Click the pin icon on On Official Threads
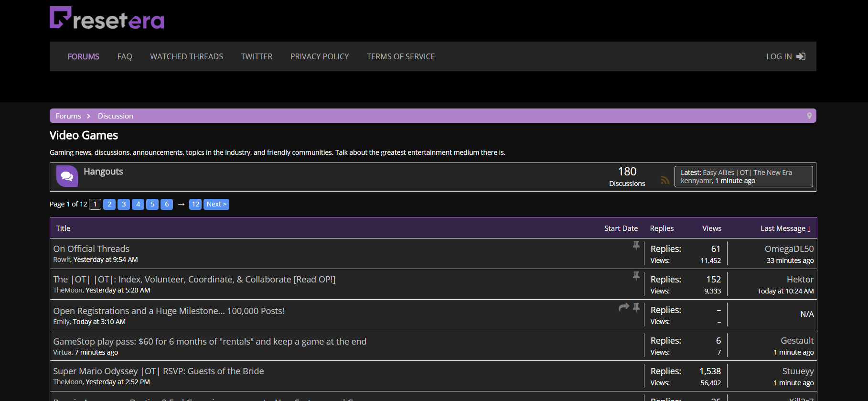The height and width of the screenshot is (401, 868). click(x=636, y=245)
